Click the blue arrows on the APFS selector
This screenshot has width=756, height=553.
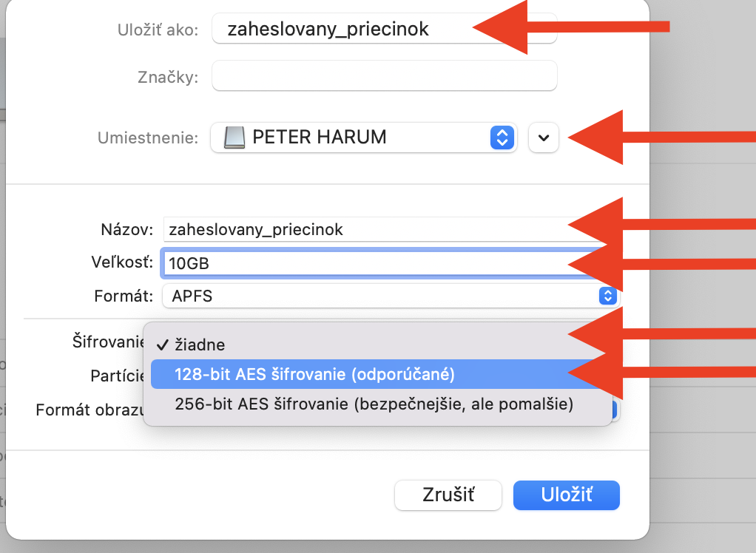(x=607, y=296)
